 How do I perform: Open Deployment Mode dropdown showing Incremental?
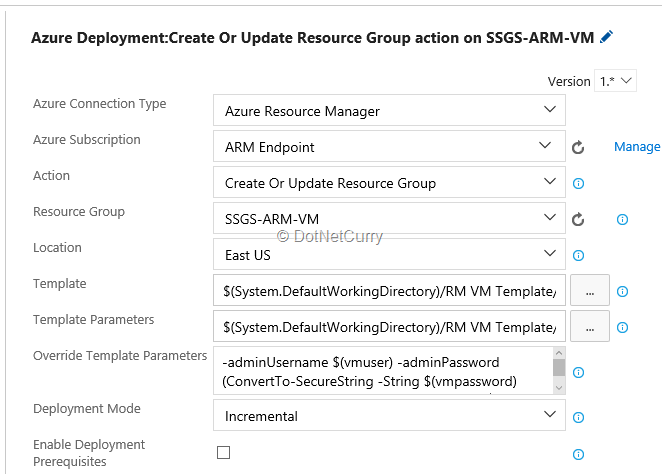[389, 415]
